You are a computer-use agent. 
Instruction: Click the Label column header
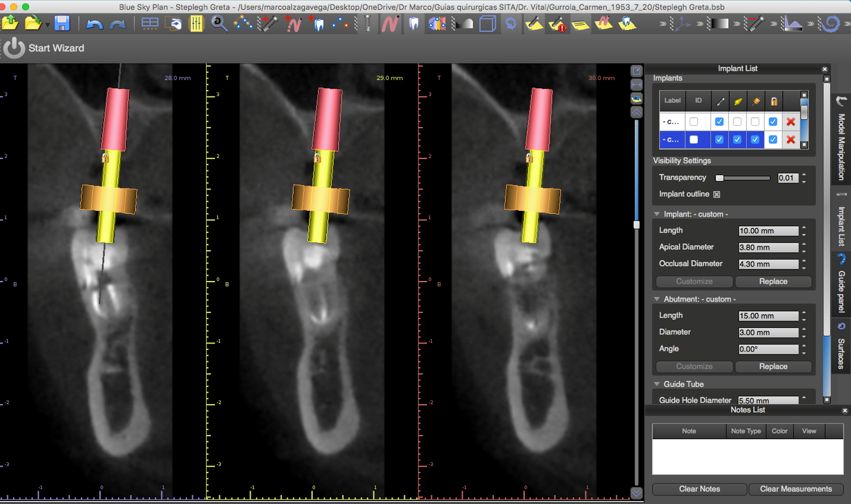click(x=672, y=100)
